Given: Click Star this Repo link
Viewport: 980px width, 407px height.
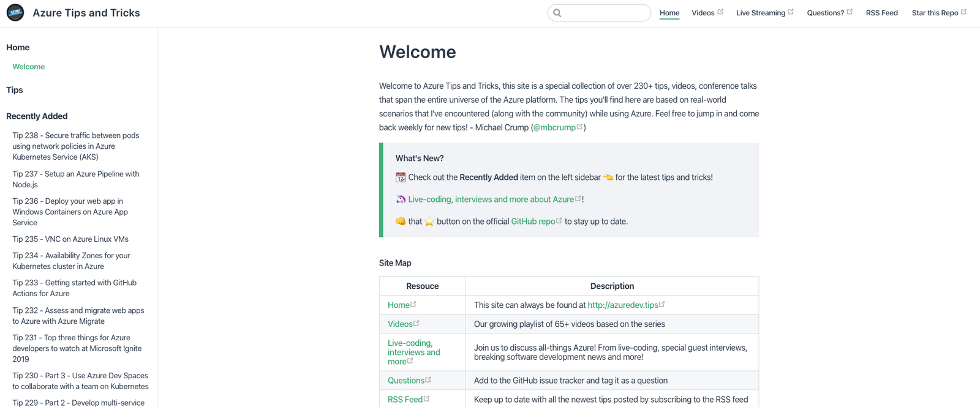Looking at the screenshot, I should click(935, 13).
